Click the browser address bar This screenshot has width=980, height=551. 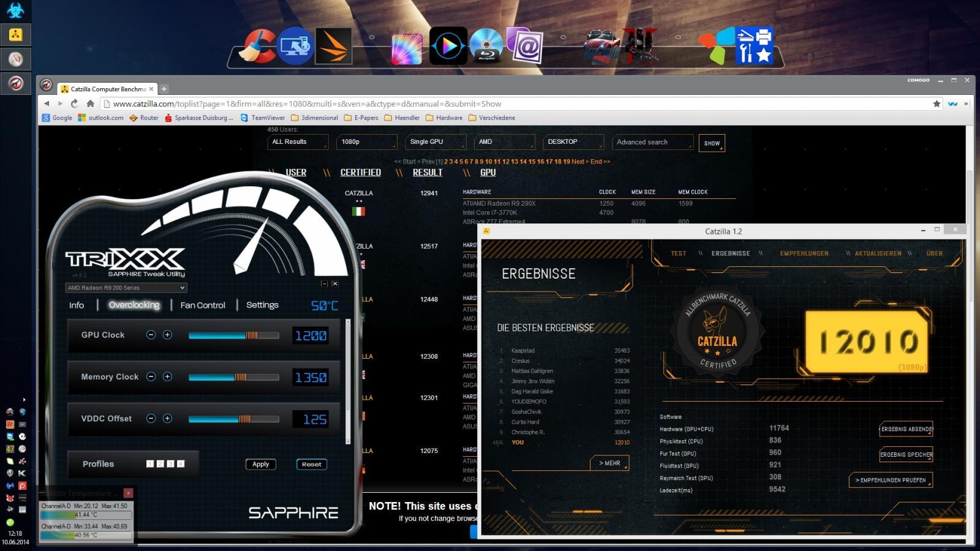[x=514, y=104]
